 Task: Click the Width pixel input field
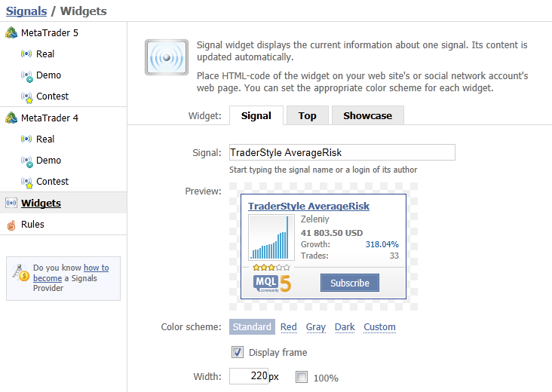[x=249, y=376]
